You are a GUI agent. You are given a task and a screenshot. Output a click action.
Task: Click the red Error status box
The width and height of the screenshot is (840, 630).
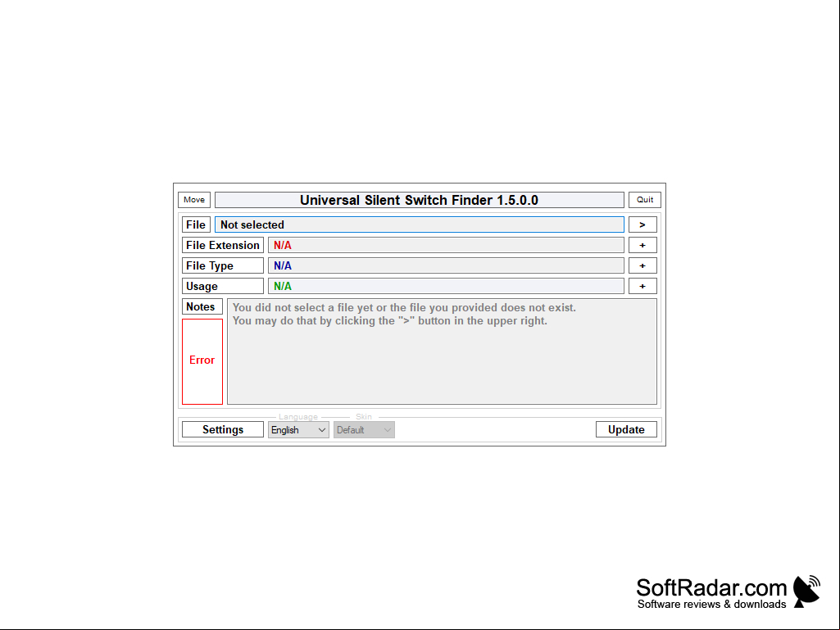[x=202, y=361]
